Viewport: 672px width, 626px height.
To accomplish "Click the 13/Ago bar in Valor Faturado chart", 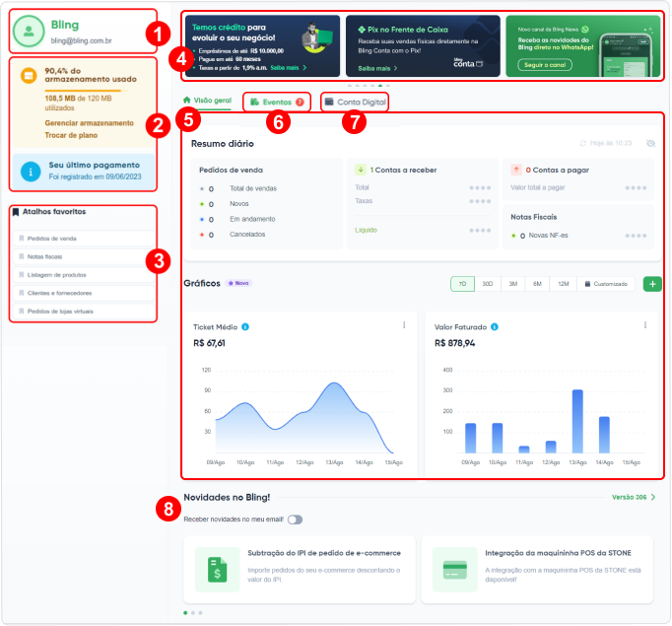I will 577,421.
